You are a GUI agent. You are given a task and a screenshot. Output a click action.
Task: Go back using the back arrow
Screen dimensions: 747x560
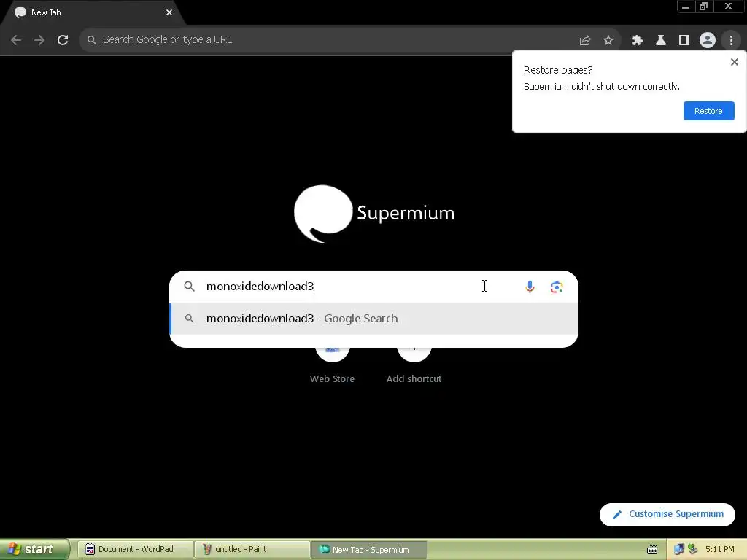click(x=16, y=40)
